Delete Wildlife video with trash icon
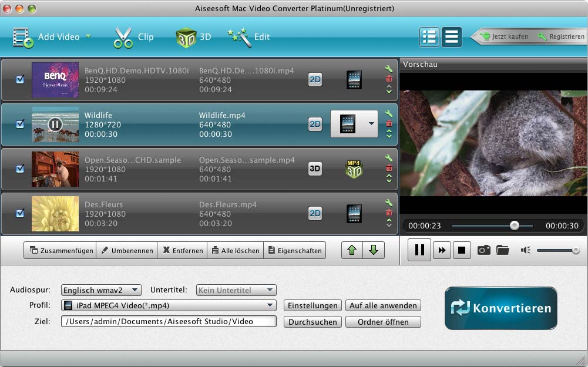Image resolution: width=588 pixels, height=367 pixels. click(389, 123)
